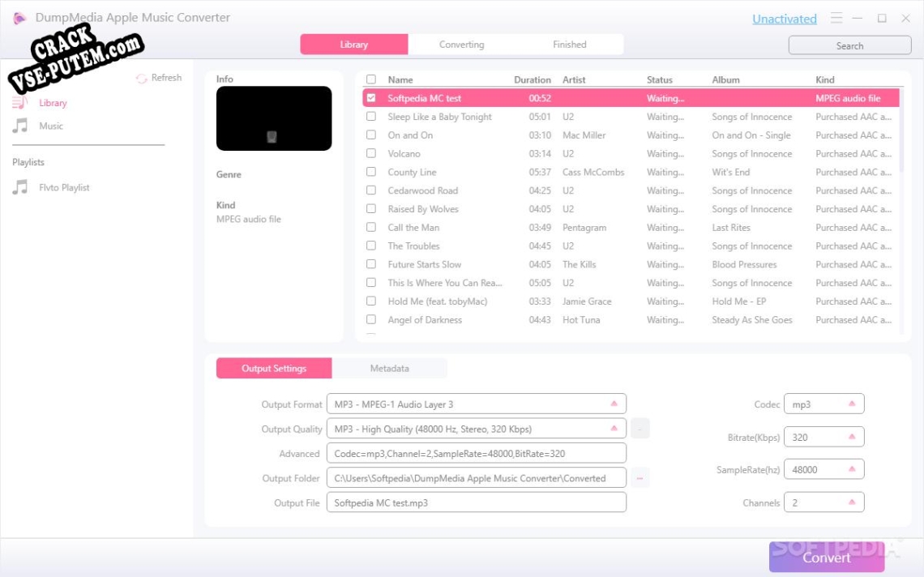
Task: Select the Hold Me (feat. tobyMac) row
Action: click(x=631, y=301)
